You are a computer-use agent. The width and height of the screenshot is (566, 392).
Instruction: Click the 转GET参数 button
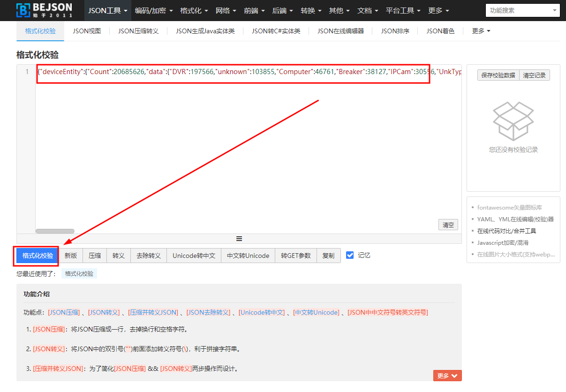point(296,256)
